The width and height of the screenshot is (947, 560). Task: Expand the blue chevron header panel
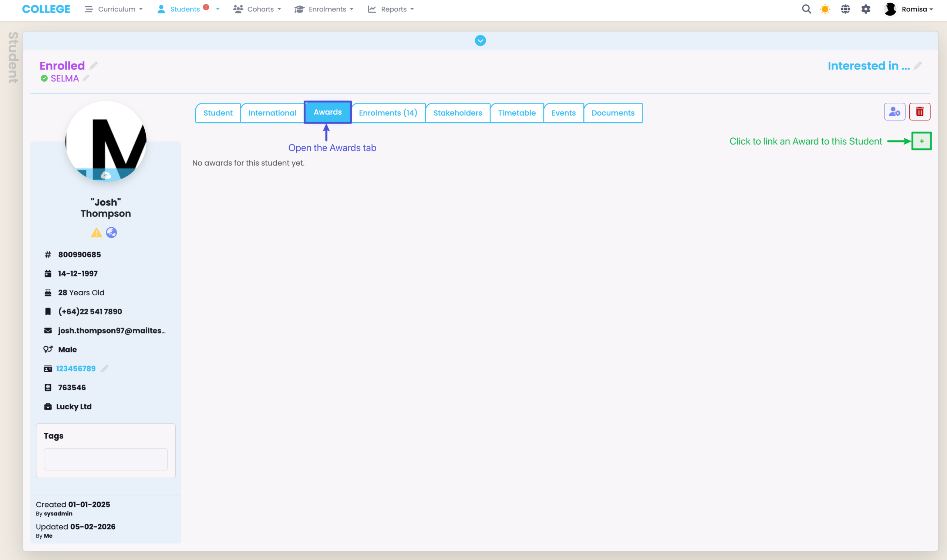click(x=480, y=40)
